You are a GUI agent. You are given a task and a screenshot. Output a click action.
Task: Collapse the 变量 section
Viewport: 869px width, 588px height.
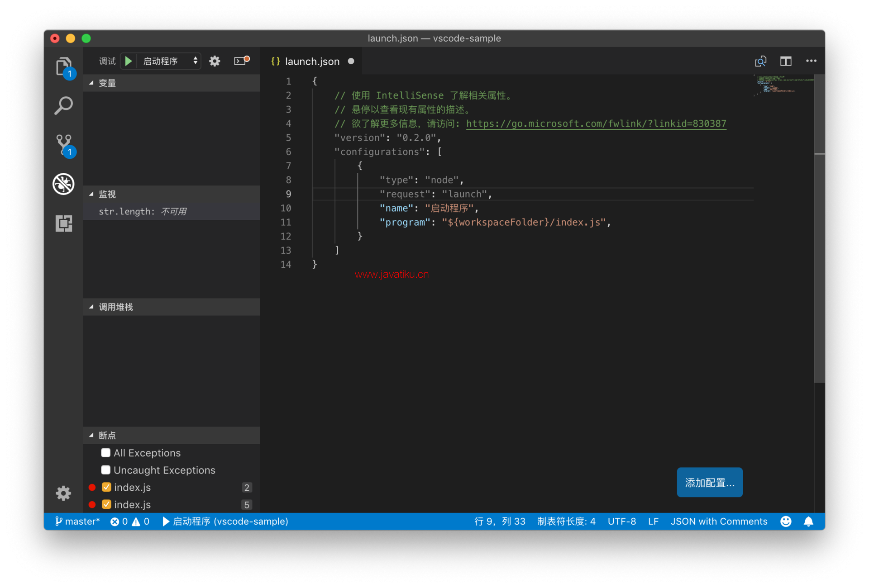(172, 83)
